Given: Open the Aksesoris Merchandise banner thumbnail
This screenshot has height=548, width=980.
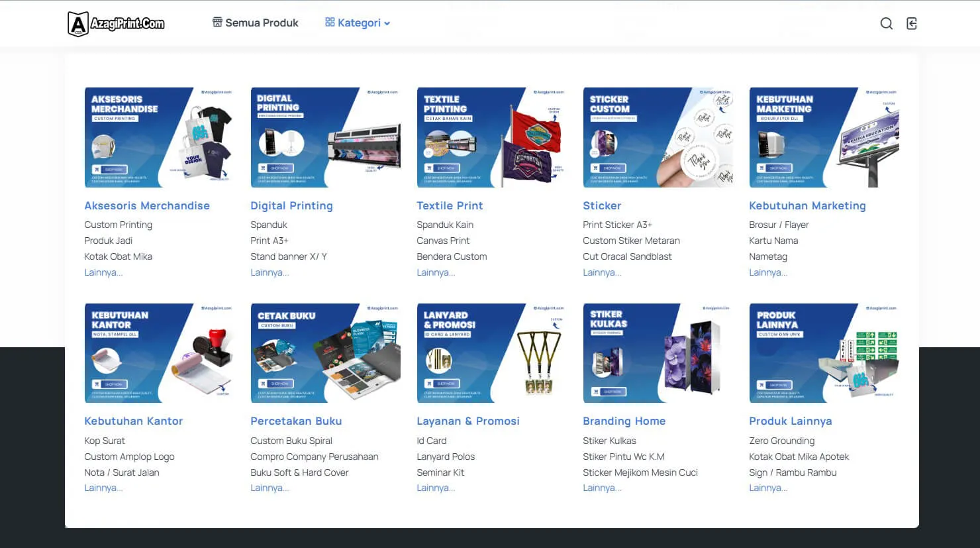Looking at the screenshot, I should pos(159,137).
